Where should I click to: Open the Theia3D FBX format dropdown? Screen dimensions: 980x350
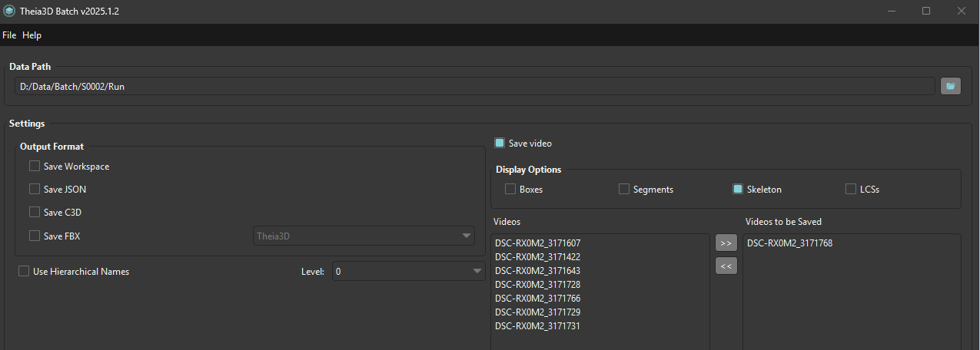coord(364,236)
